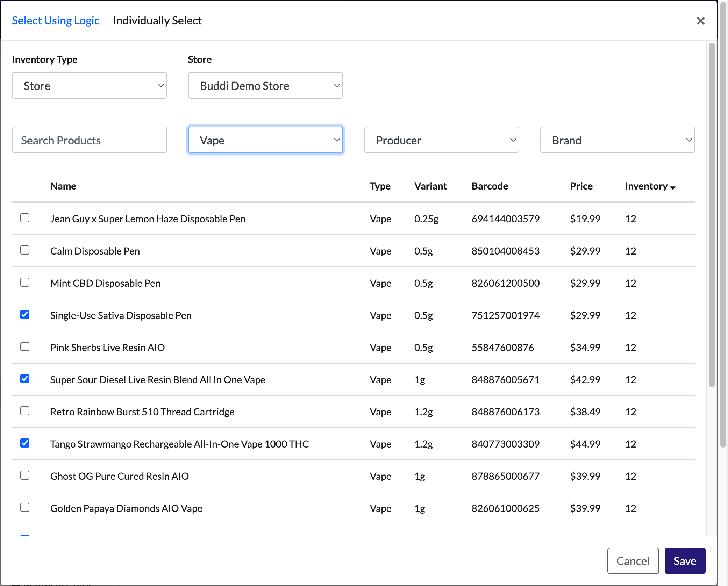Tick the Calm Disposable Pen checkbox
728x586 pixels.
[25, 250]
